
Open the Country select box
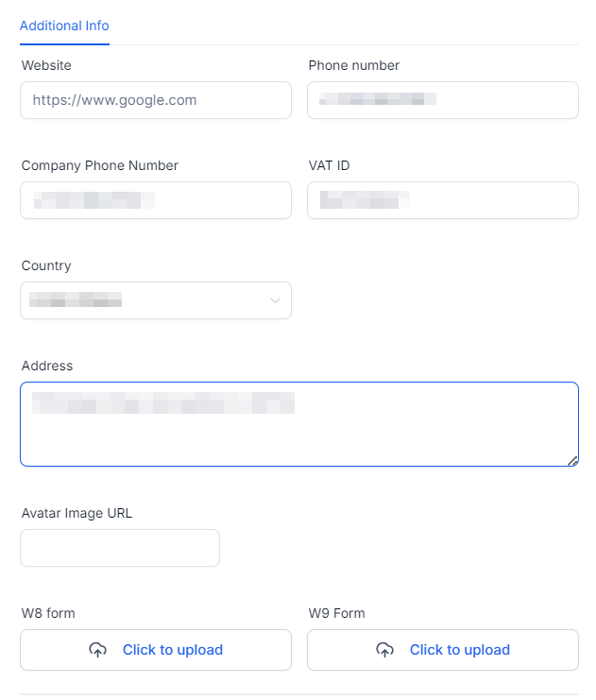click(x=155, y=300)
